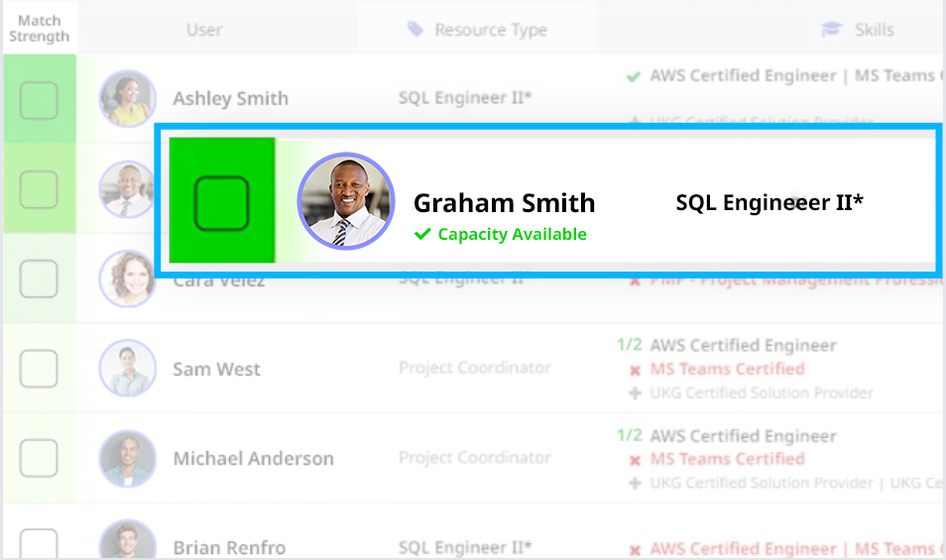The width and height of the screenshot is (946, 560).
Task: Click the graduation cap icon beside Skills
Action: pos(831,29)
